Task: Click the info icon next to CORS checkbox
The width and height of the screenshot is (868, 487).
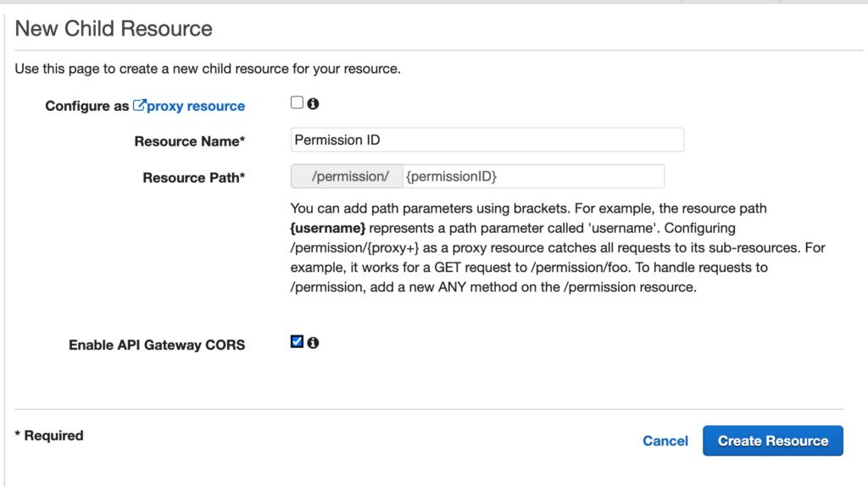Action: coord(313,343)
